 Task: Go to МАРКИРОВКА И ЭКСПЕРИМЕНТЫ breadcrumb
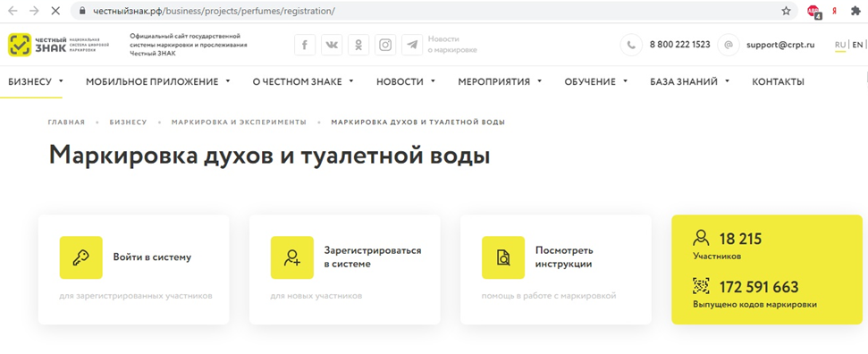click(239, 122)
